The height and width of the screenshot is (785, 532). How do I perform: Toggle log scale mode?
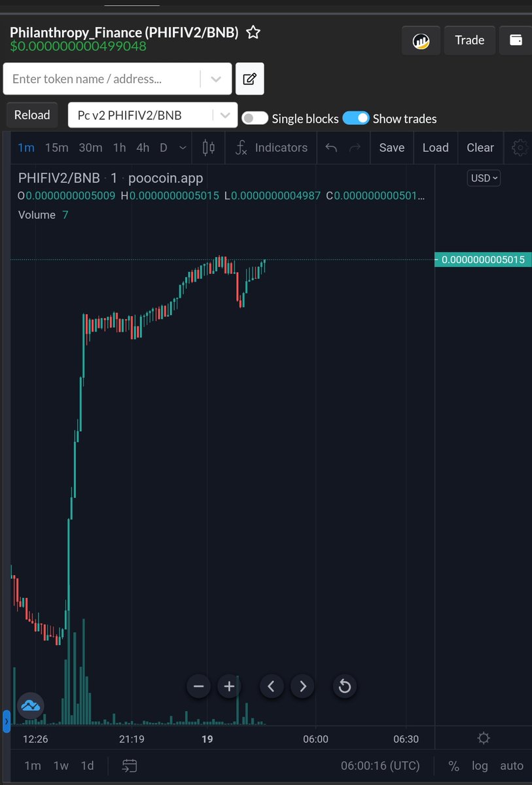[x=480, y=765]
